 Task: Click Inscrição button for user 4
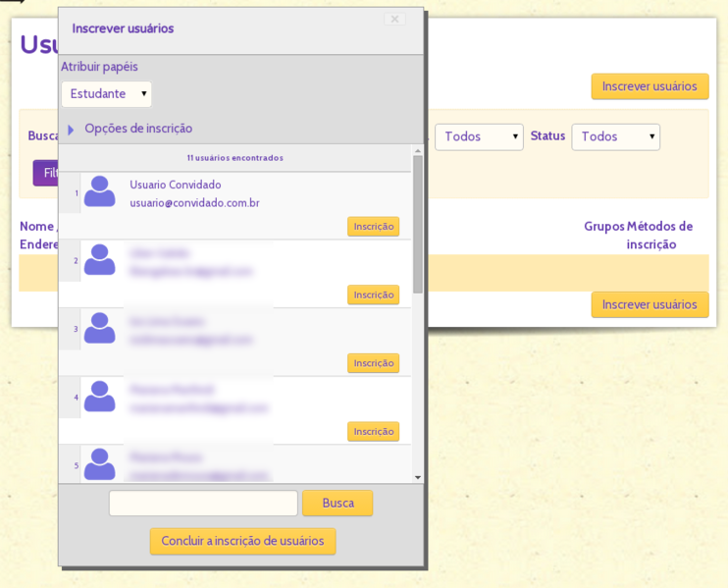pos(373,431)
